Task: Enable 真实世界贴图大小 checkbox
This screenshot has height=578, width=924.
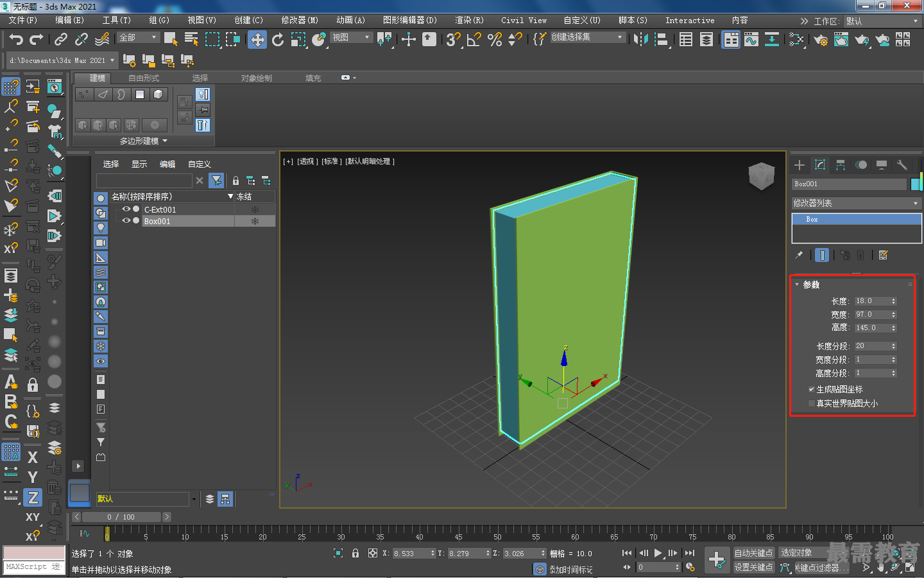Action: click(812, 403)
